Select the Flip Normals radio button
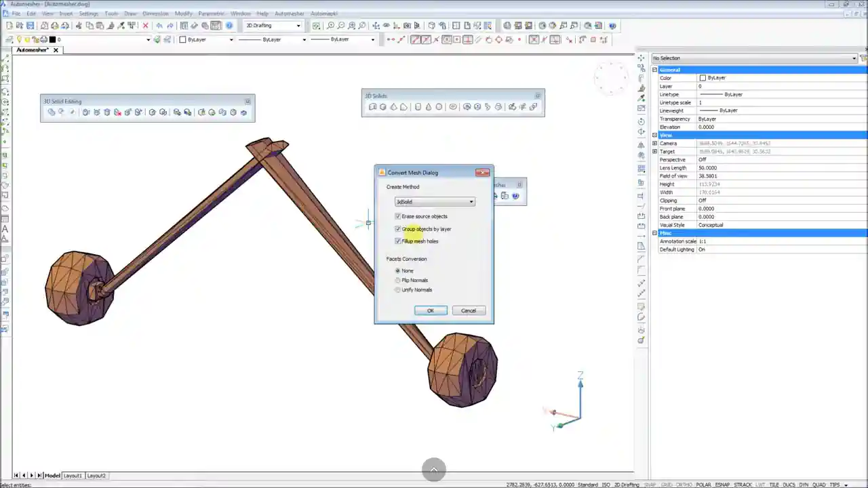The width and height of the screenshot is (868, 488). click(x=397, y=280)
